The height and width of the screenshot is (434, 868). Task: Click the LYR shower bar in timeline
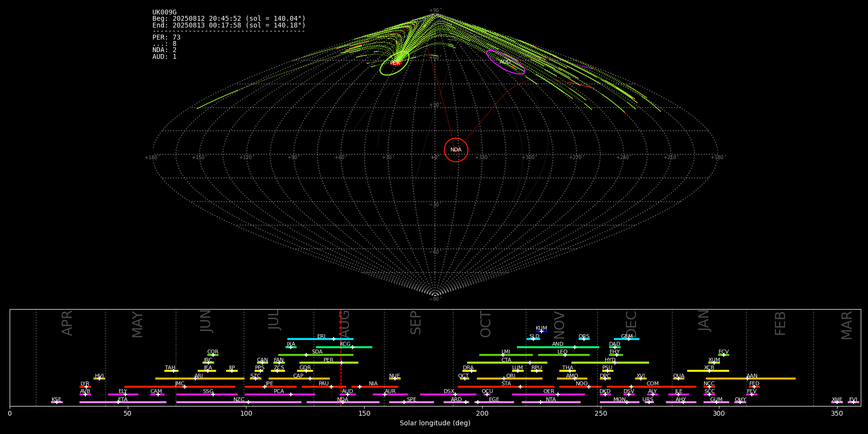pos(85,387)
